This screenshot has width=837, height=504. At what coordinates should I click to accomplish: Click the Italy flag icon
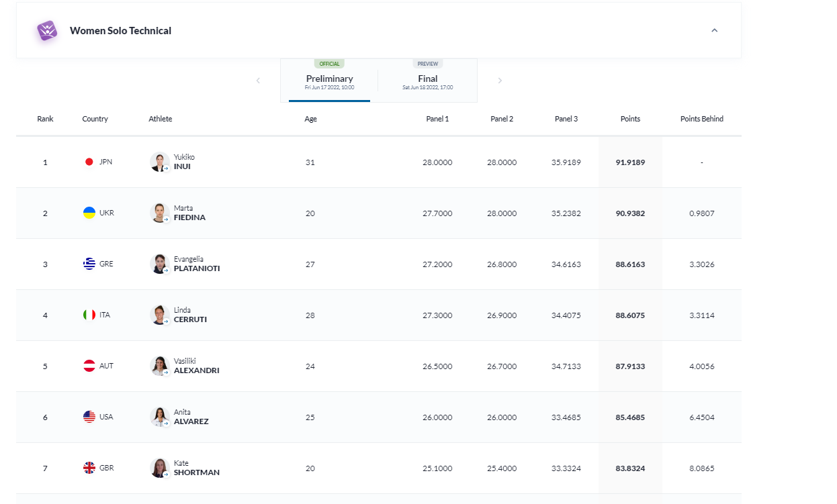[89, 315]
